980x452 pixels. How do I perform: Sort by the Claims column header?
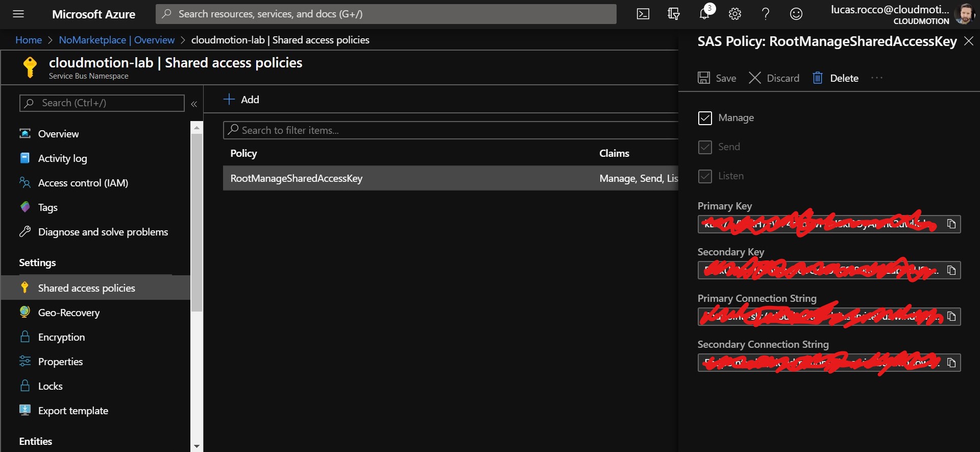(614, 153)
